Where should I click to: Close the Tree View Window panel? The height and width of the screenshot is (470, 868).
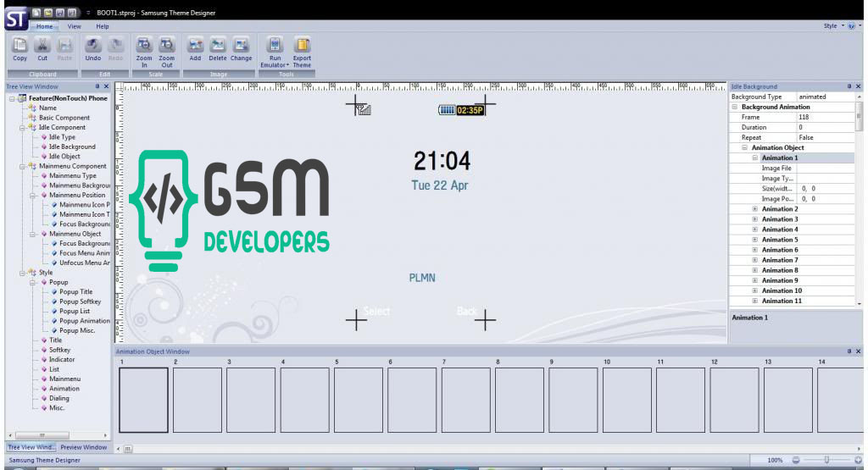click(x=106, y=86)
